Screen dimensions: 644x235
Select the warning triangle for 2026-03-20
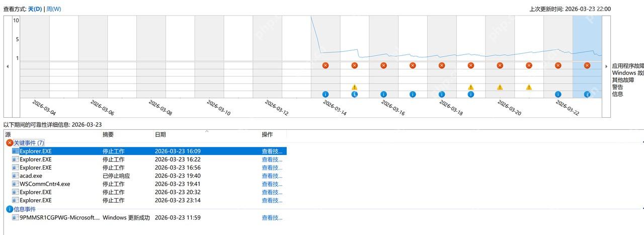coord(500,87)
